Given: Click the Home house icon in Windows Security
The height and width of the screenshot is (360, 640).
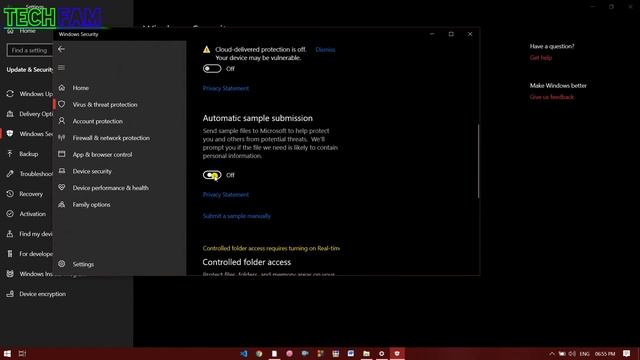Looking at the screenshot, I should point(62,88).
